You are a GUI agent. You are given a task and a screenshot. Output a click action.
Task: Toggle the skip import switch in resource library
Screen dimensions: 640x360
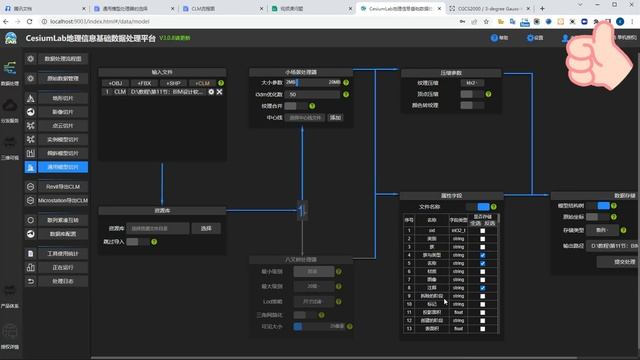138,242
